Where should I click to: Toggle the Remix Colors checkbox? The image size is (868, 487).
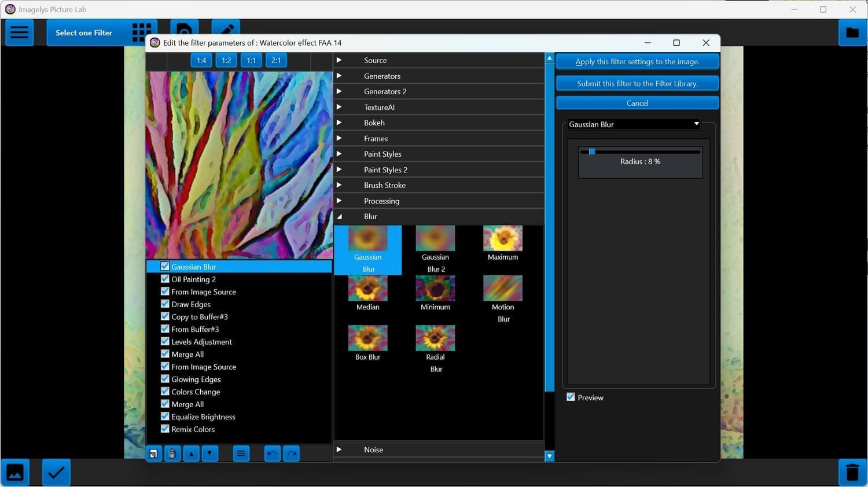click(165, 429)
